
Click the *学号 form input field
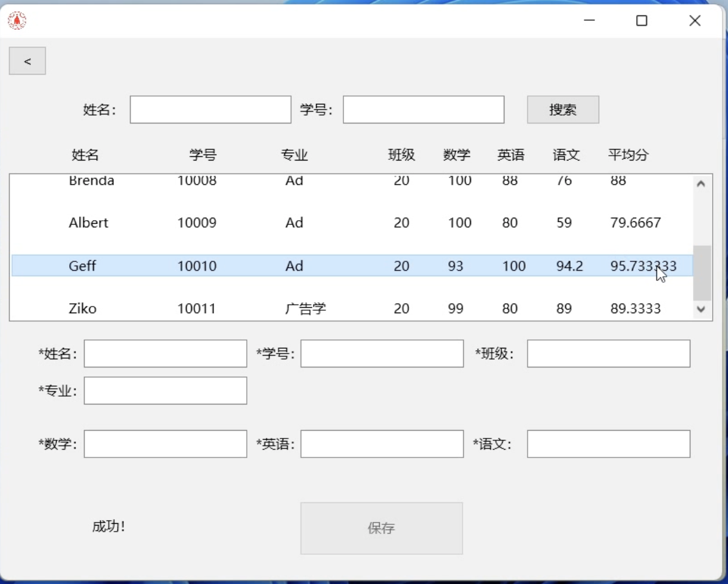[382, 354]
